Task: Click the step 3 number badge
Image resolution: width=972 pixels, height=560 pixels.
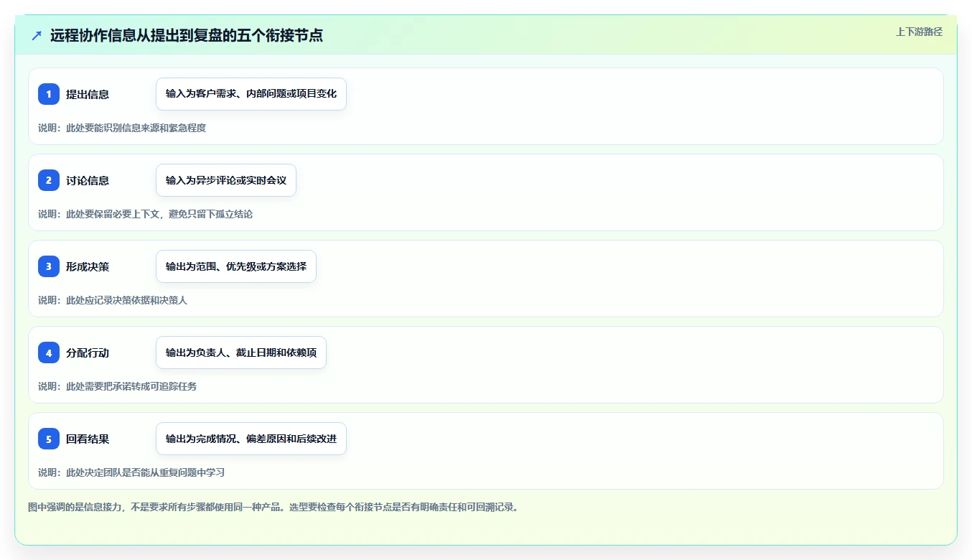Action: [x=49, y=266]
